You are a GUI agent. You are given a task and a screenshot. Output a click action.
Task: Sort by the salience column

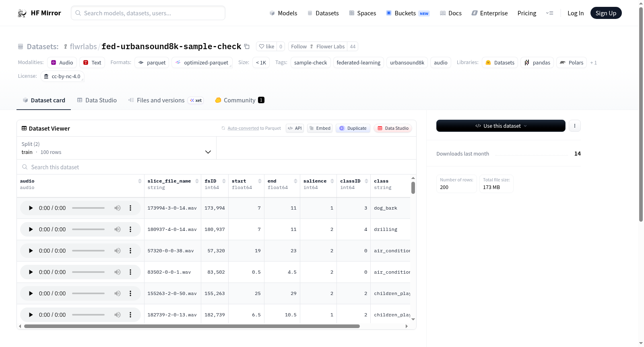[x=332, y=181]
